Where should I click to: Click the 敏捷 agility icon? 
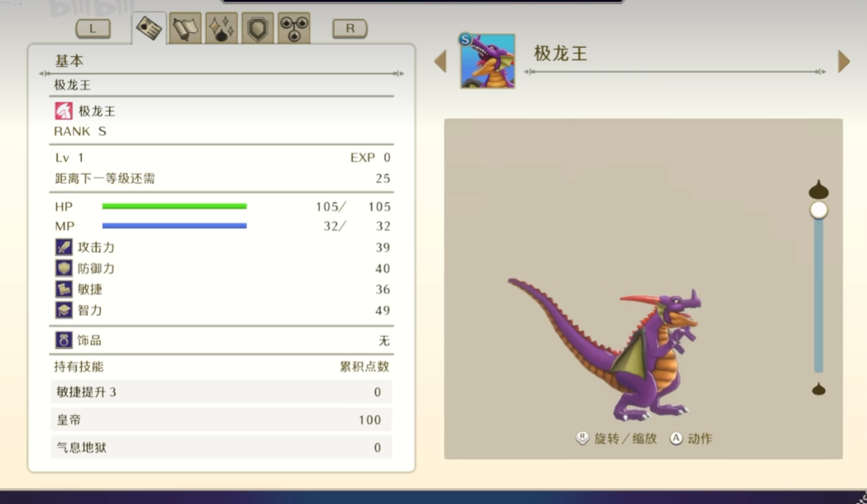64,289
